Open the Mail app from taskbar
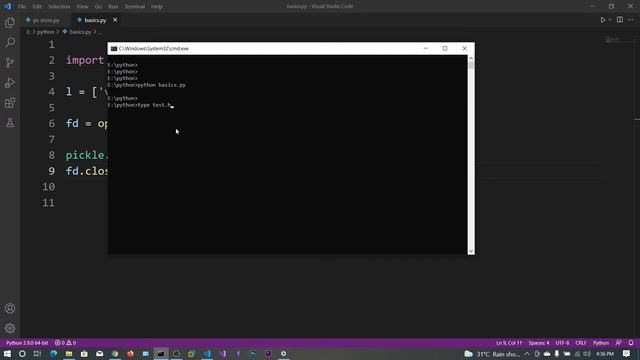Viewport: 640px width, 360px height. [x=99, y=353]
